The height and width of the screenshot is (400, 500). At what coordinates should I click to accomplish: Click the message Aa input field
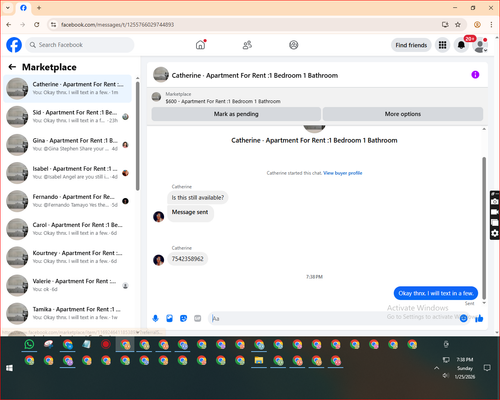pos(333,318)
